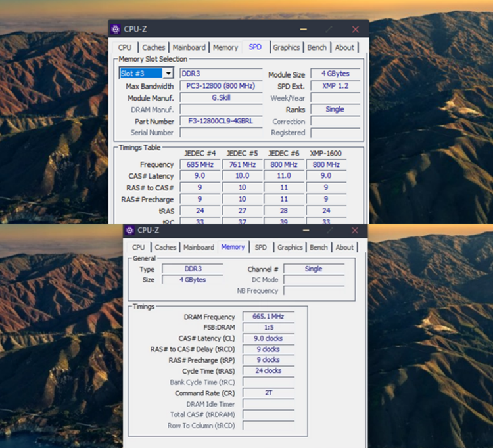The image size is (493, 448).
Task: Select the Bench tab in the Memory window
Action: 319,248
